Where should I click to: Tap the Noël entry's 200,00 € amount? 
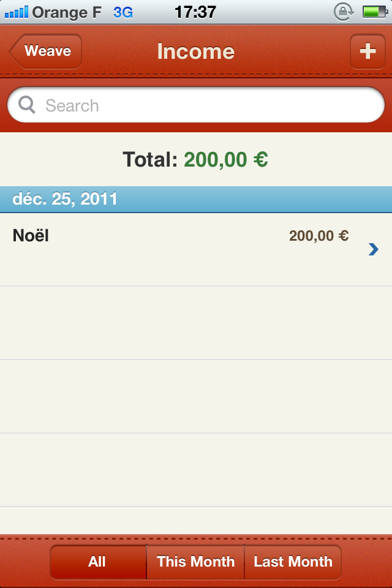pos(318,236)
